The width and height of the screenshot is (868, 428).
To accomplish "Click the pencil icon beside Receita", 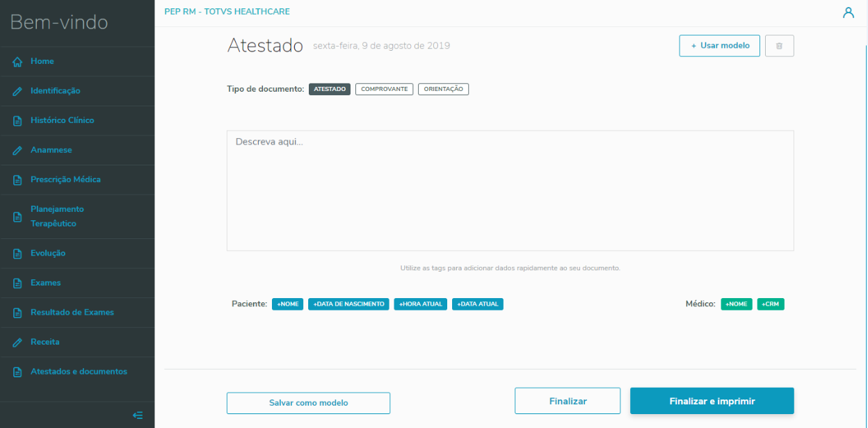I will tap(18, 343).
